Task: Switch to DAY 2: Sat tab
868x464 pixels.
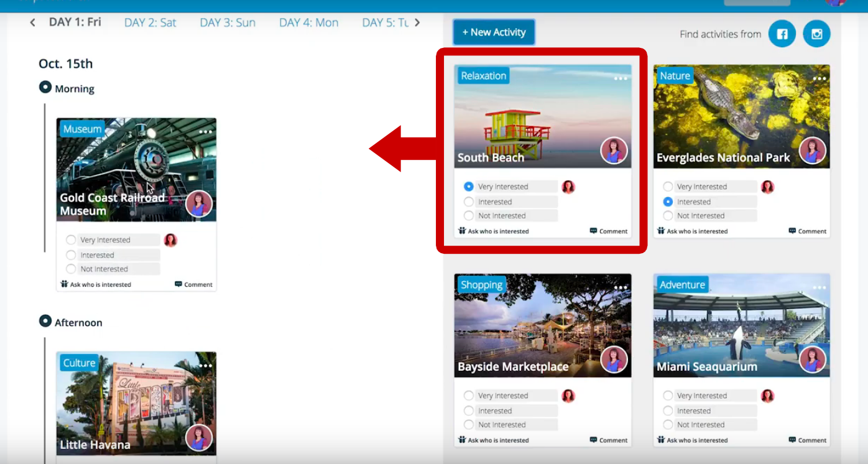Action: pos(150,22)
